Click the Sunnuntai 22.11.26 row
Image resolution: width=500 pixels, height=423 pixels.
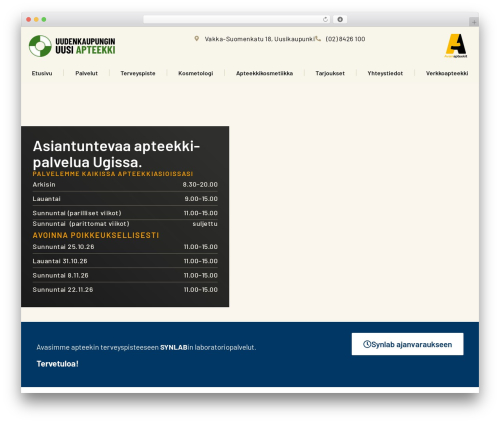click(x=125, y=290)
